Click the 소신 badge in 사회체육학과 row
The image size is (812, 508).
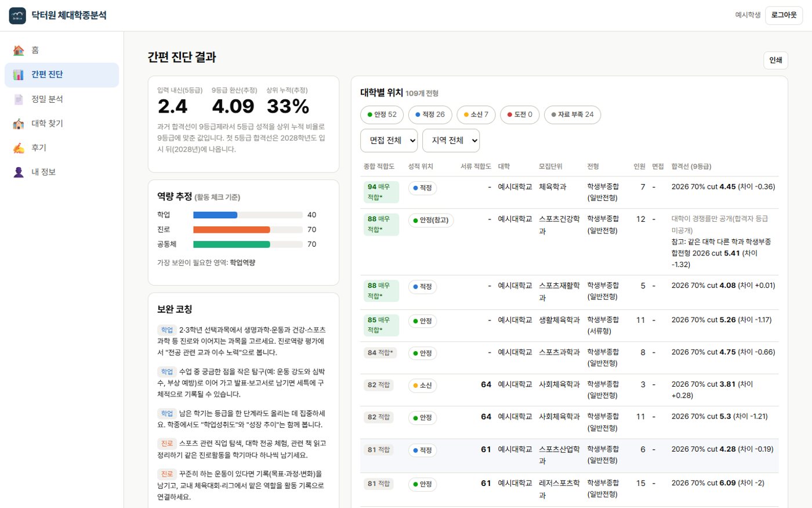(422, 385)
